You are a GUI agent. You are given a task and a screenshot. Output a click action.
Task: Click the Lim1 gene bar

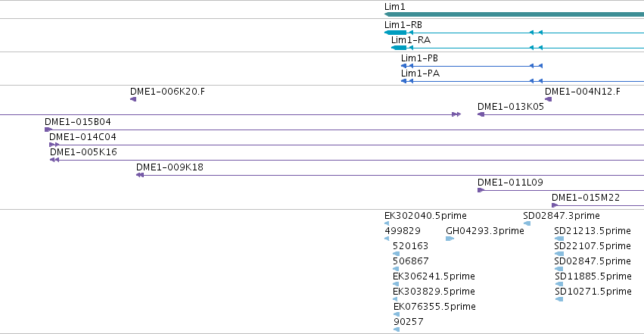(x=514, y=14)
